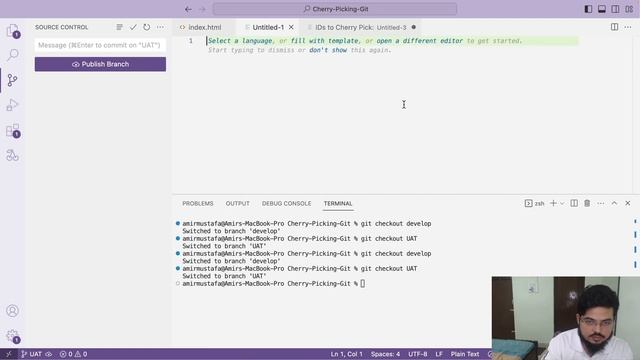Screen dimensions: 640x360
Task: Open the PROBLEMS panel tab
Action: coord(198,203)
